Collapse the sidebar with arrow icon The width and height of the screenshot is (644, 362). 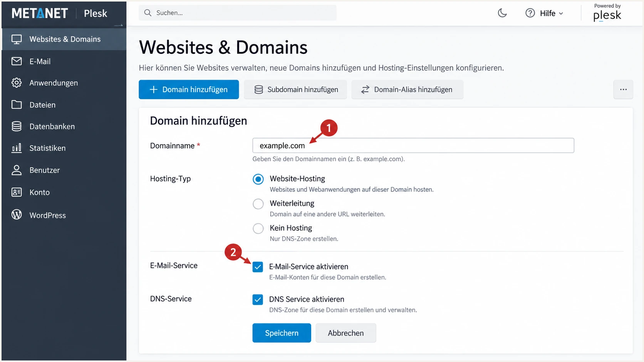[x=119, y=25]
